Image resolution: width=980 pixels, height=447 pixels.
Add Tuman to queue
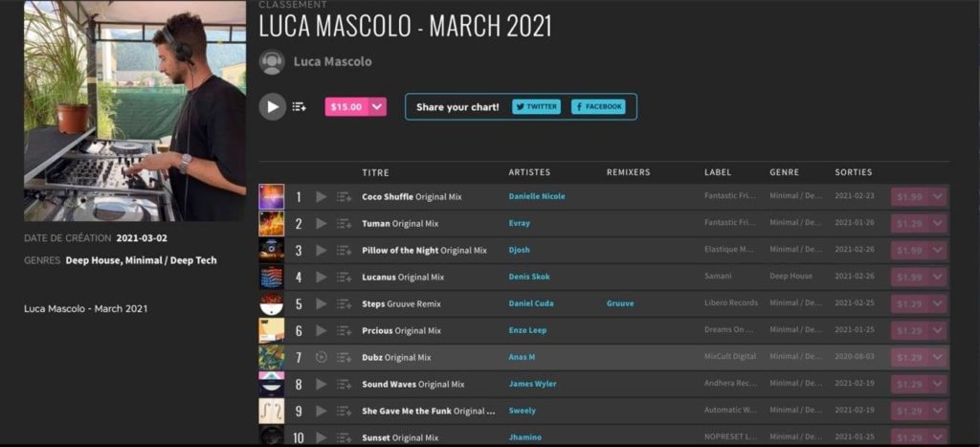click(344, 224)
